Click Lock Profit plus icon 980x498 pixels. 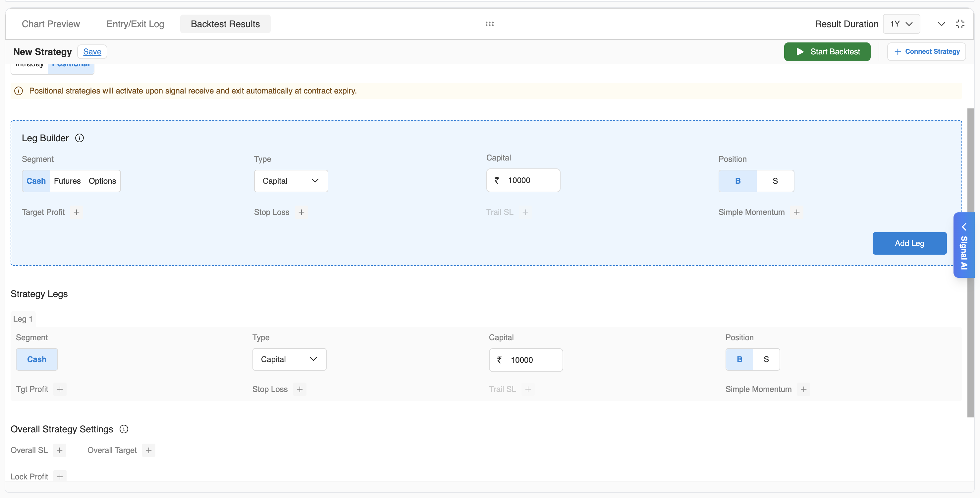[60, 476]
